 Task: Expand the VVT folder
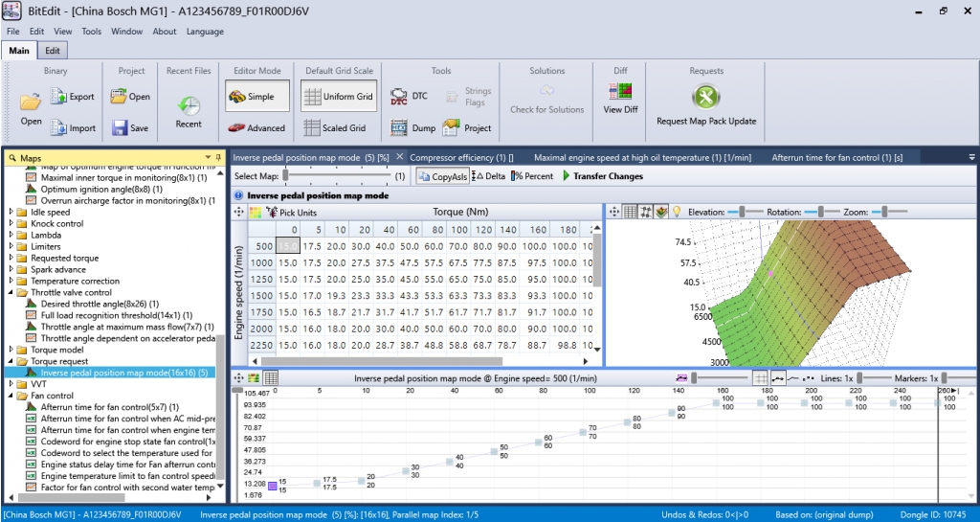11,384
